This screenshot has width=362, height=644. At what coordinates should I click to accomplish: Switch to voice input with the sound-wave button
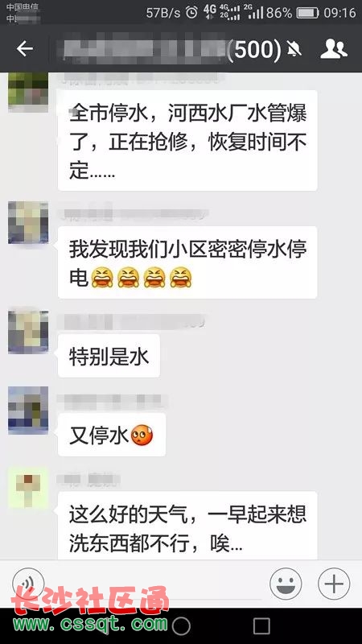[28, 584]
